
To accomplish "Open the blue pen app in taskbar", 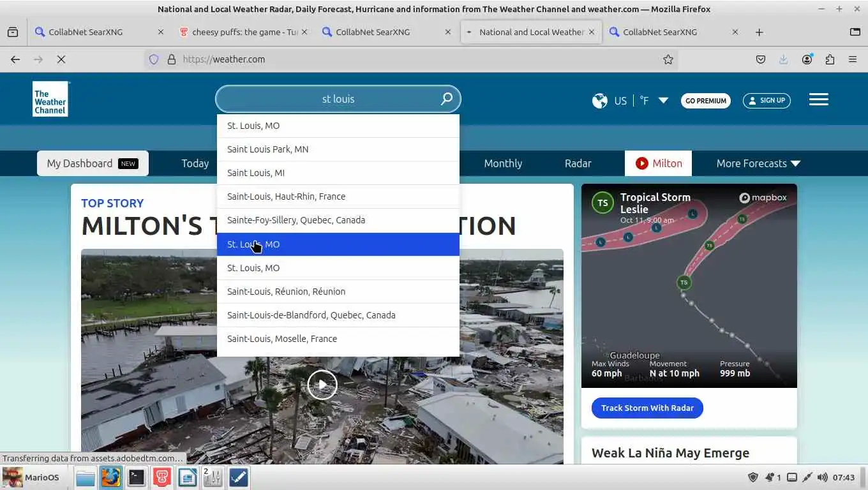I will (x=239, y=477).
